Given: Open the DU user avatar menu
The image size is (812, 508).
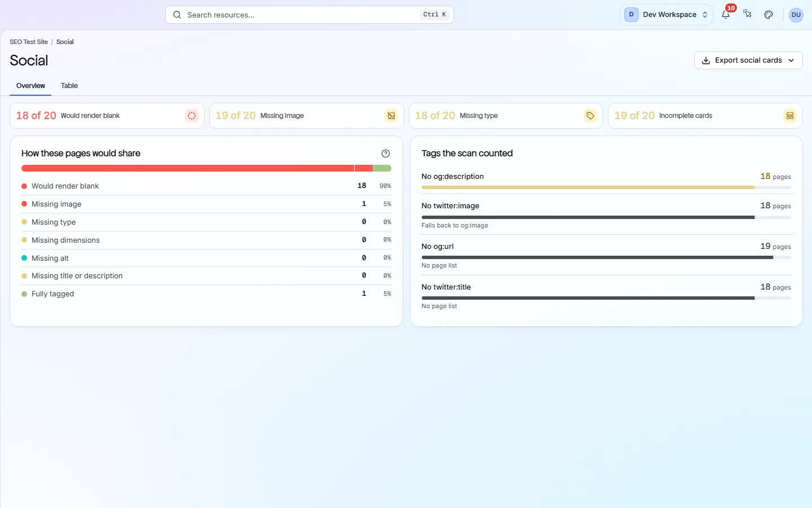Looking at the screenshot, I should tap(796, 15).
